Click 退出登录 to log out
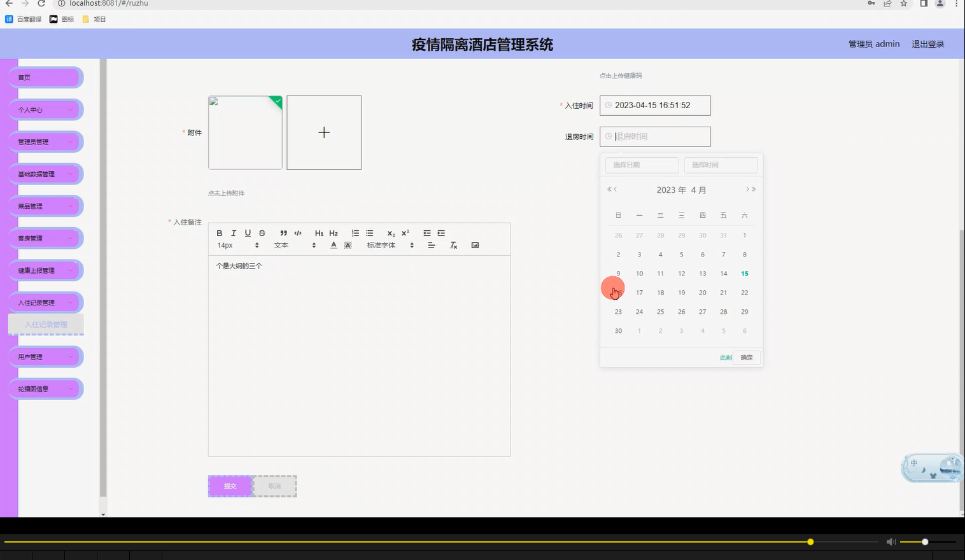The width and height of the screenshot is (965, 560). pyautogui.click(x=927, y=43)
